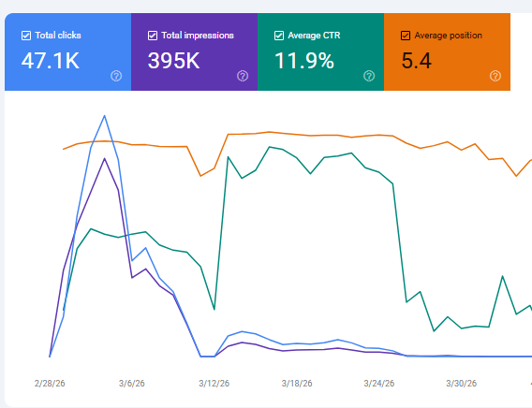Click the 5.4 average position value
The width and height of the screenshot is (532, 408).
point(416,61)
